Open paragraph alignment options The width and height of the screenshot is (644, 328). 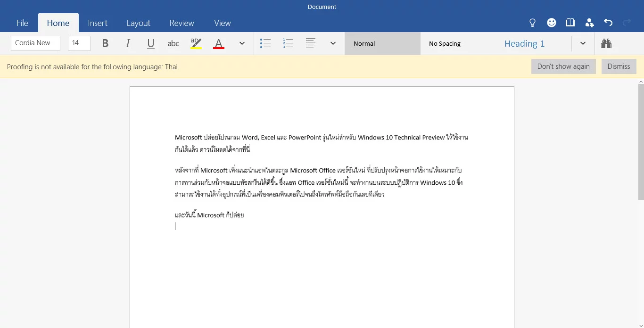(x=311, y=43)
